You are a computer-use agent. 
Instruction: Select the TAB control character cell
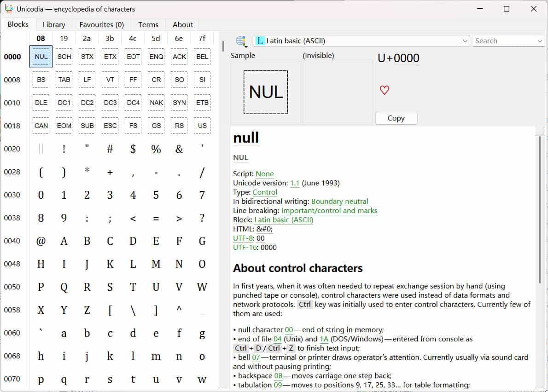click(64, 79)
